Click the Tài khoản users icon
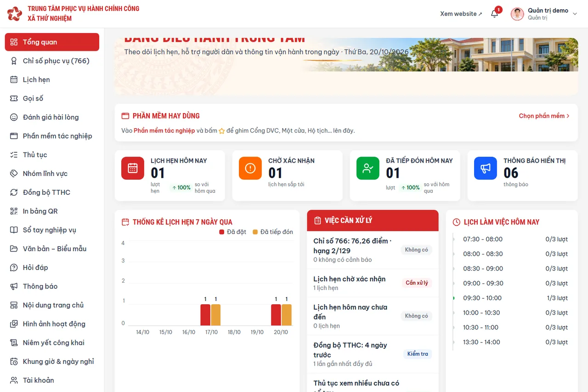588x392 pixels. [14, 381]
